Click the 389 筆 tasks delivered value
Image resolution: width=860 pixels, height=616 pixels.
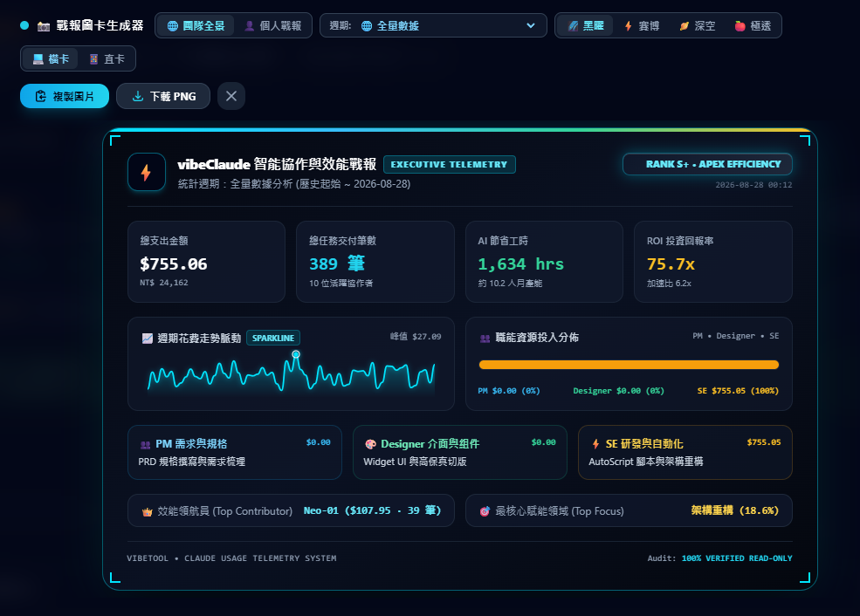coord(337,264)
